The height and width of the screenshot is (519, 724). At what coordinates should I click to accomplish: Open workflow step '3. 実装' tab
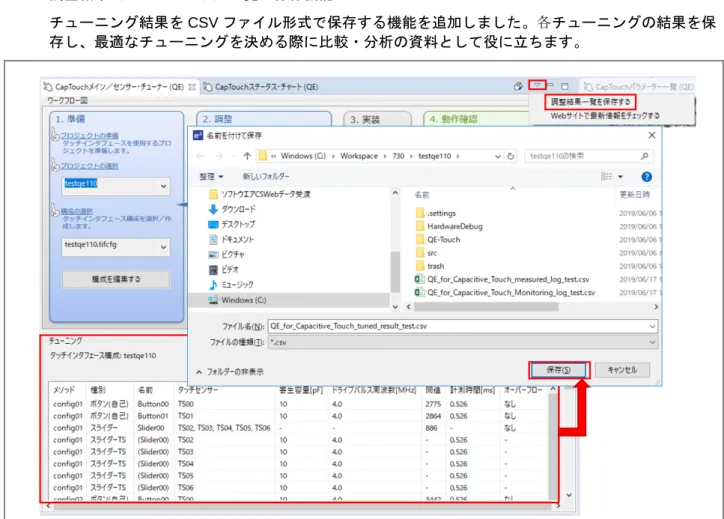(x=377, y=119)
